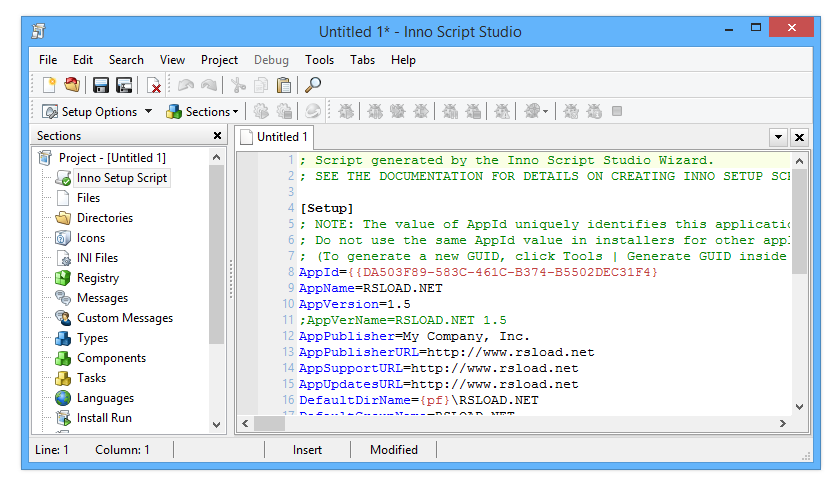This screenshot has width=838, height=493.
Task: Click the Paste clipboard icon
Action: click(x=284, y=85)
